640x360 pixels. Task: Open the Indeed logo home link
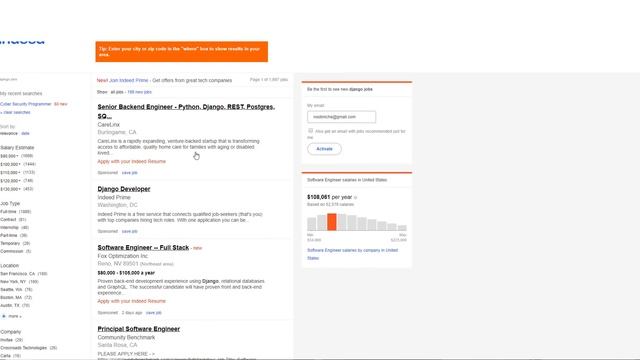22,41
